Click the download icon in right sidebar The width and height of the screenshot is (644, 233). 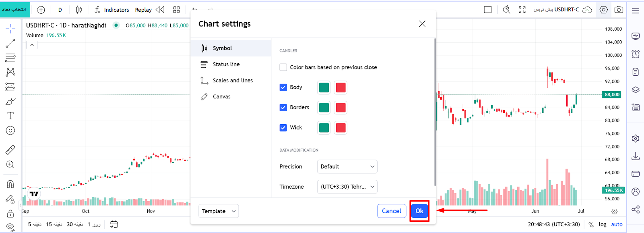tap(636, 156)
